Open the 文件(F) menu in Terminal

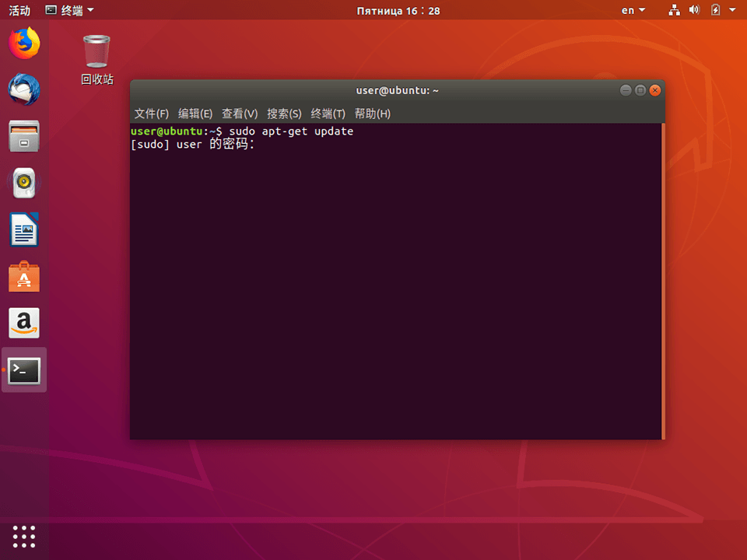click(x=153, y=114)
